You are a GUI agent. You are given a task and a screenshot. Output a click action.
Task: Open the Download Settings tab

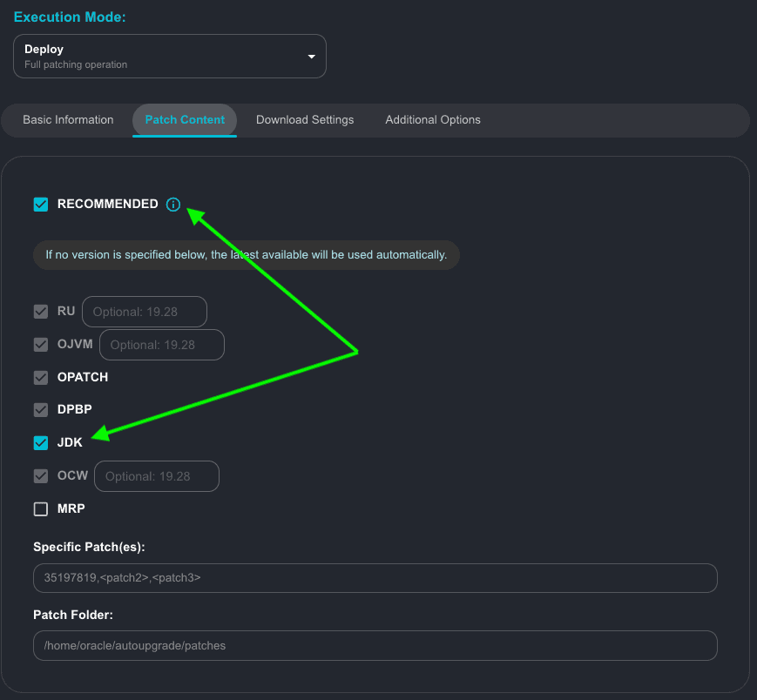click(305, 120)
